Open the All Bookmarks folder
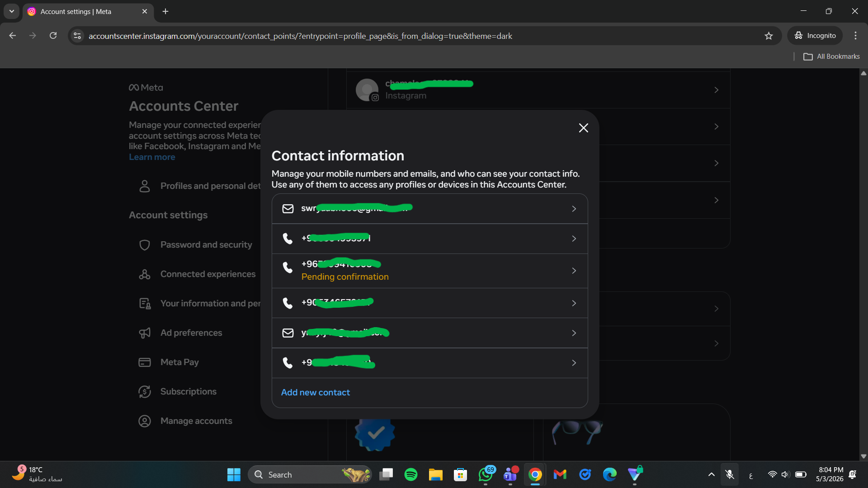The width and height of the screenshot is (868, 488). point(831,56)
